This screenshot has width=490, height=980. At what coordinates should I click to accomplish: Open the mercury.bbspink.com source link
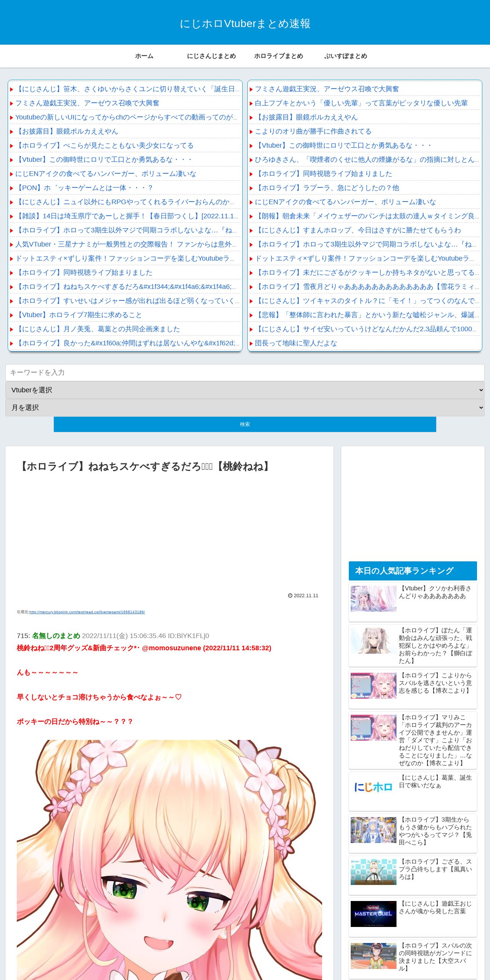(x=87, y=612)
